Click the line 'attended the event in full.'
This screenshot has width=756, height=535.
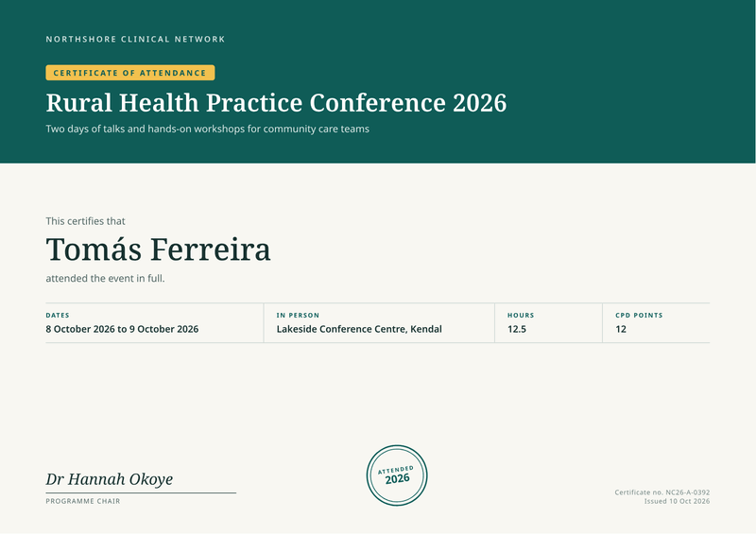tap(105, 278)
